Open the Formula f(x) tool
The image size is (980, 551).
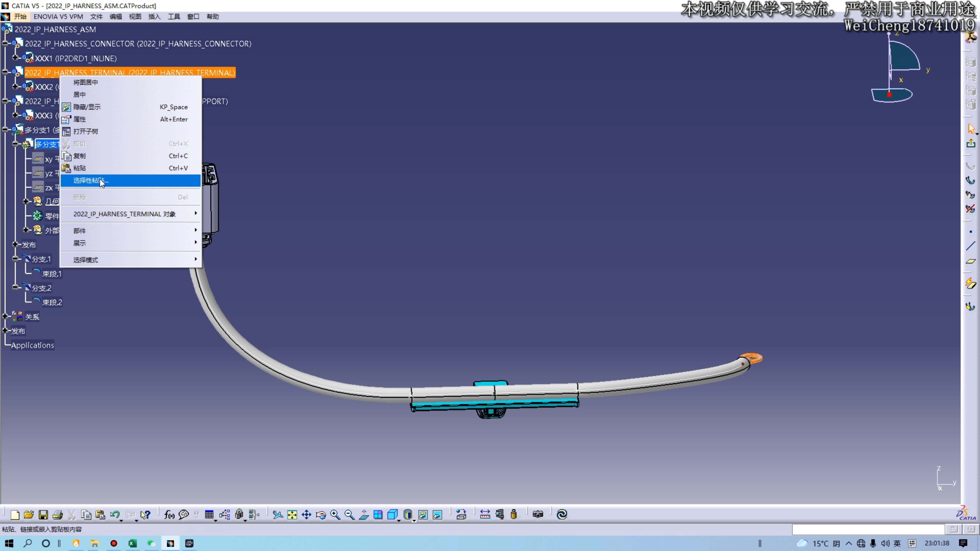(169, 515)
